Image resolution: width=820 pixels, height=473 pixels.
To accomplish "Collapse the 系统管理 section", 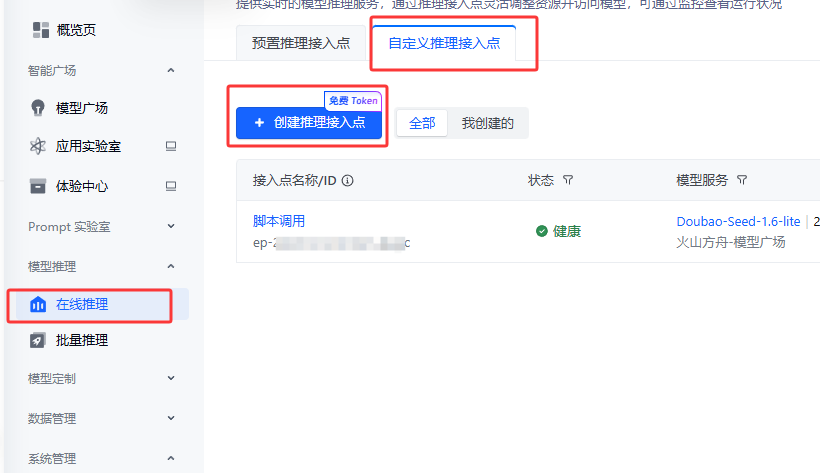I will [171, 458].
